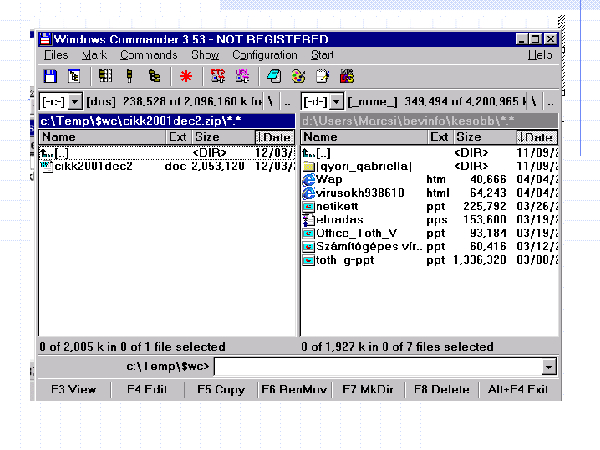Click the netikett ppt file icon
Viewport: 600px width, 450px height.
(309, 207)
